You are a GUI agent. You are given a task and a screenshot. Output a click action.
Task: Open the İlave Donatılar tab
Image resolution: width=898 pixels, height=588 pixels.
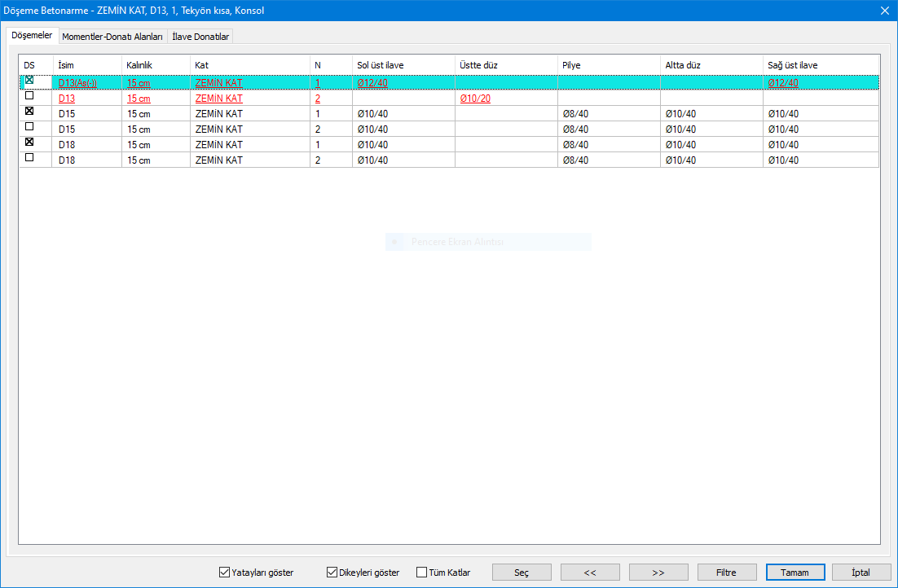[x=200, y=37]
